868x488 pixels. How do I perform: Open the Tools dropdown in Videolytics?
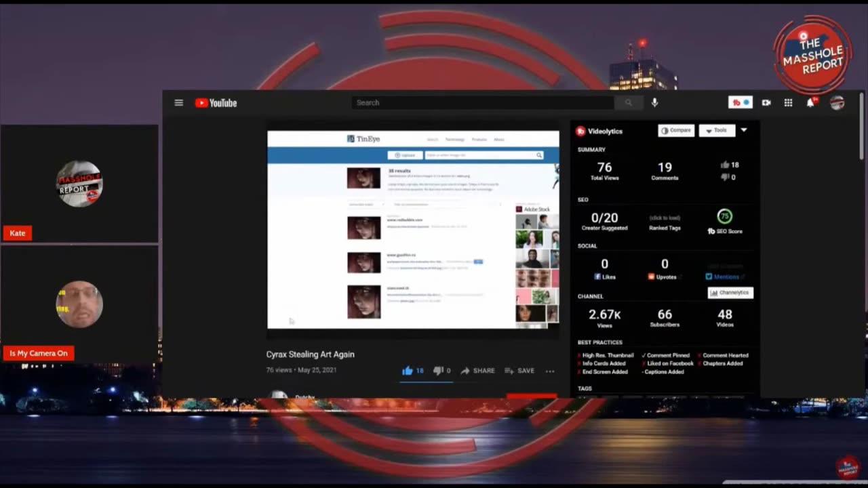pos(717,130)
